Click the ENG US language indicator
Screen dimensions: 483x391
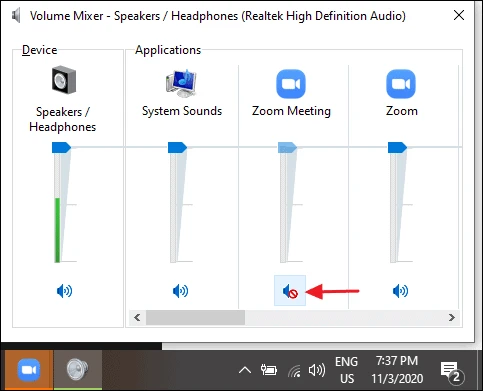pos(347,370)
